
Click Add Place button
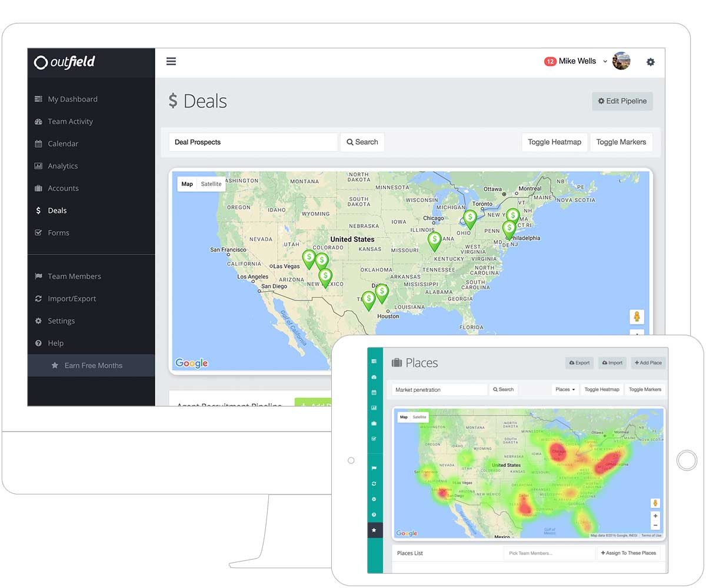pos(648,363)
